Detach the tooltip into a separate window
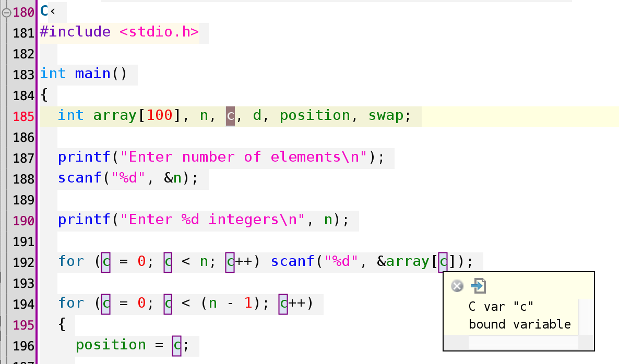This screenshot has width=619, height=364. 479,286
